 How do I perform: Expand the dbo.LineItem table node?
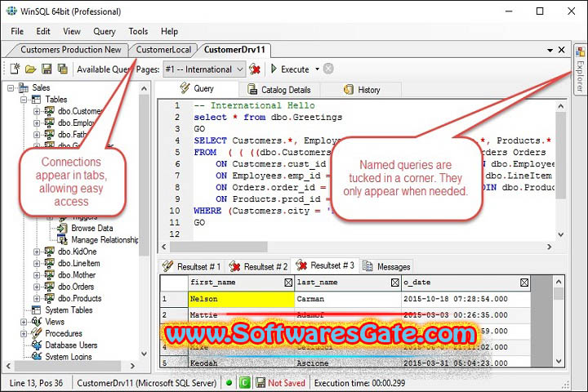coord(37,263)
